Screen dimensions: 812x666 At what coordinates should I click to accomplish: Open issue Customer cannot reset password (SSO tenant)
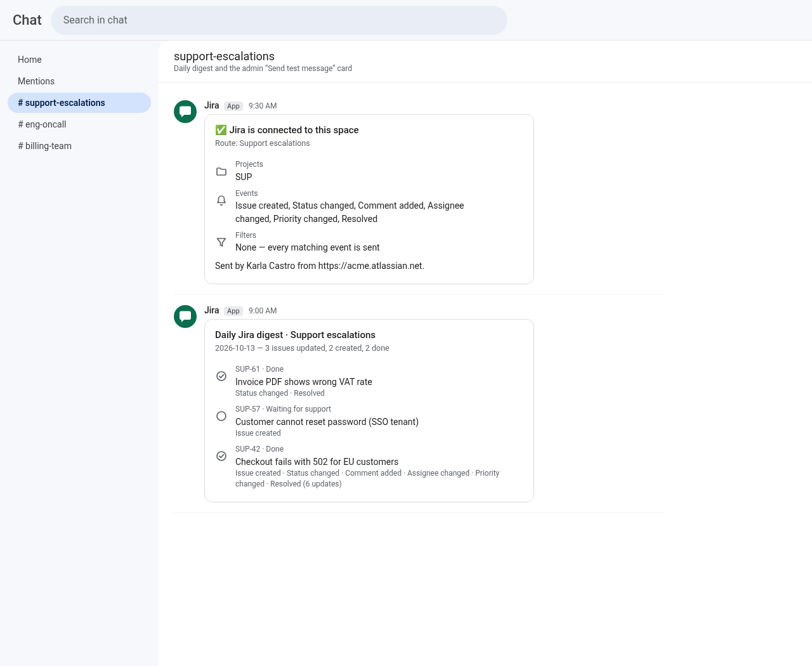(327, 422)
